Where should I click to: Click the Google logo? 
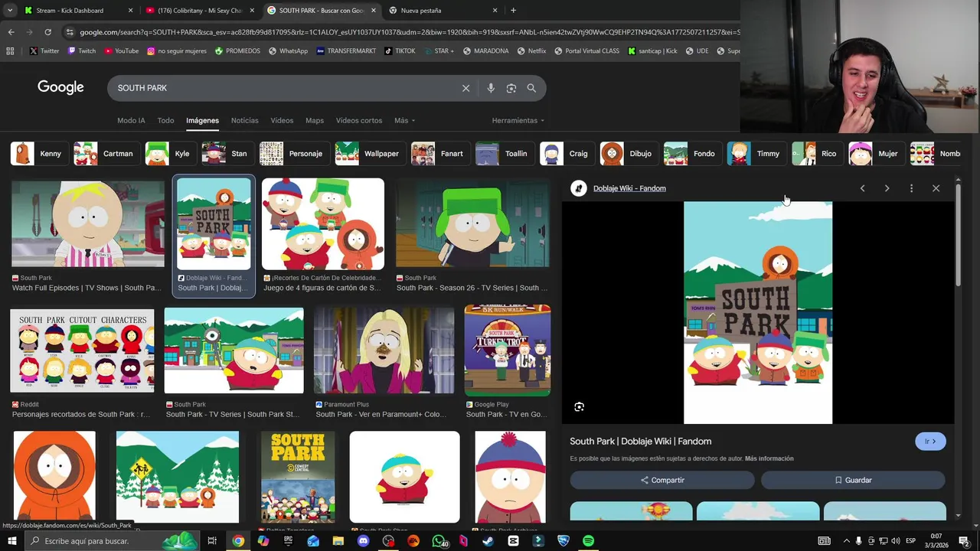pos(60,87)
